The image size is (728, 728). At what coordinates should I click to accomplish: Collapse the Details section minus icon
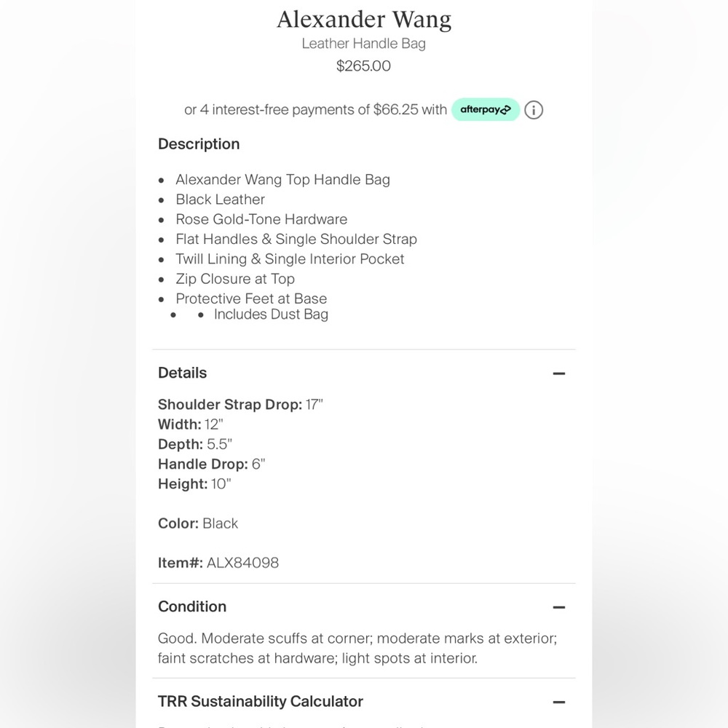tap(559, 373)
